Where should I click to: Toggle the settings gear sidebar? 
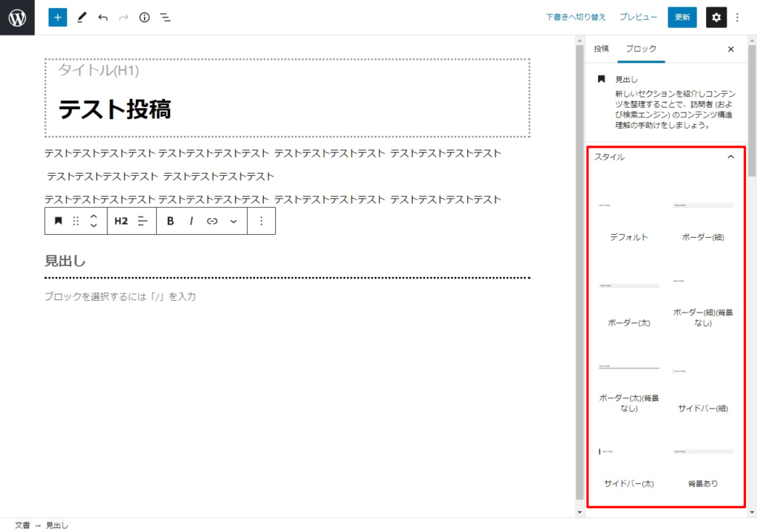coord(716,17)
